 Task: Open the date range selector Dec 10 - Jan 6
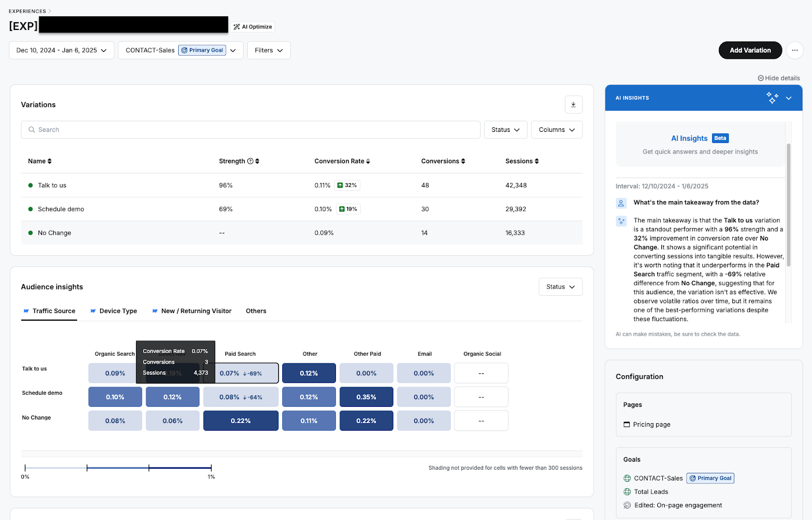coord(61,50)
